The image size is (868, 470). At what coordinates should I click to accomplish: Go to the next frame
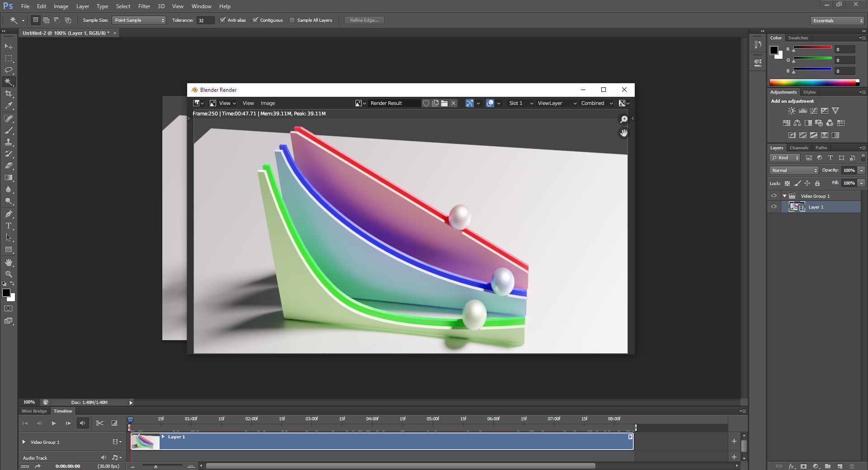(68, 423)
